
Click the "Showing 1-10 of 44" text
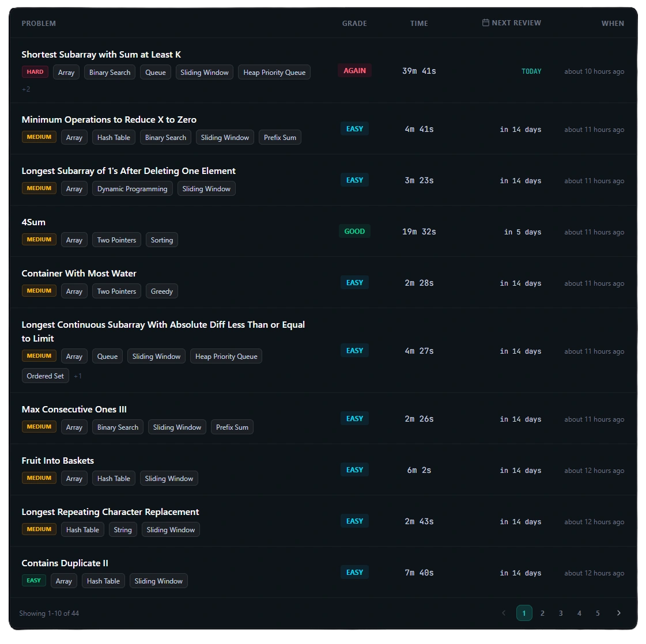point(49,613)
